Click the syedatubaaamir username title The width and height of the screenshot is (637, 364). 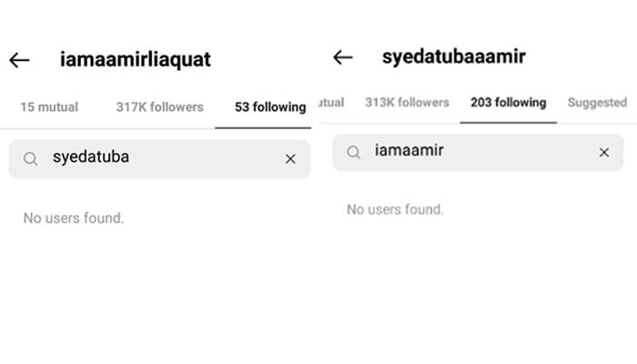454,56
